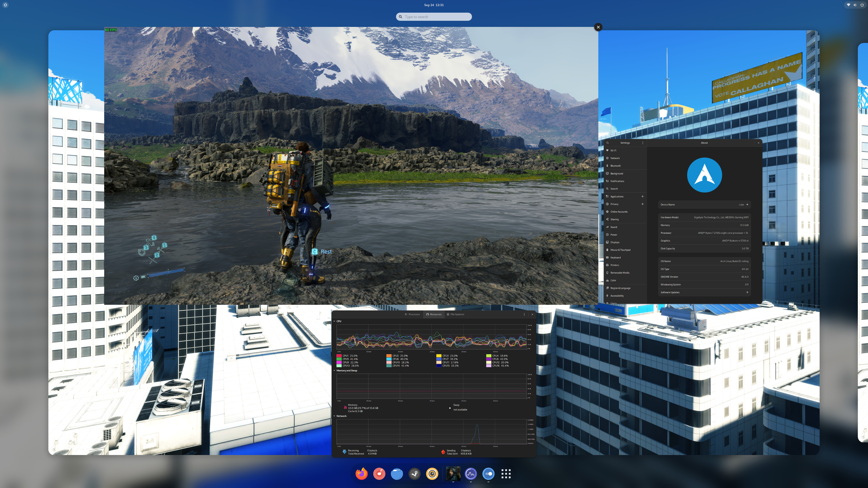Click the blue Receiving arrow icon
This screenshot has height=488, width=868.
[344, 452]
